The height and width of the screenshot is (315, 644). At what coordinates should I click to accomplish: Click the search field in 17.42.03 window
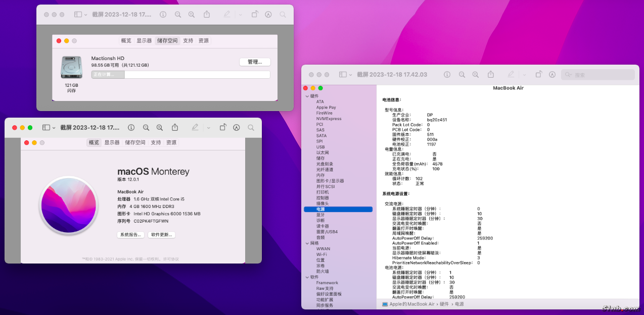(597, 75)
